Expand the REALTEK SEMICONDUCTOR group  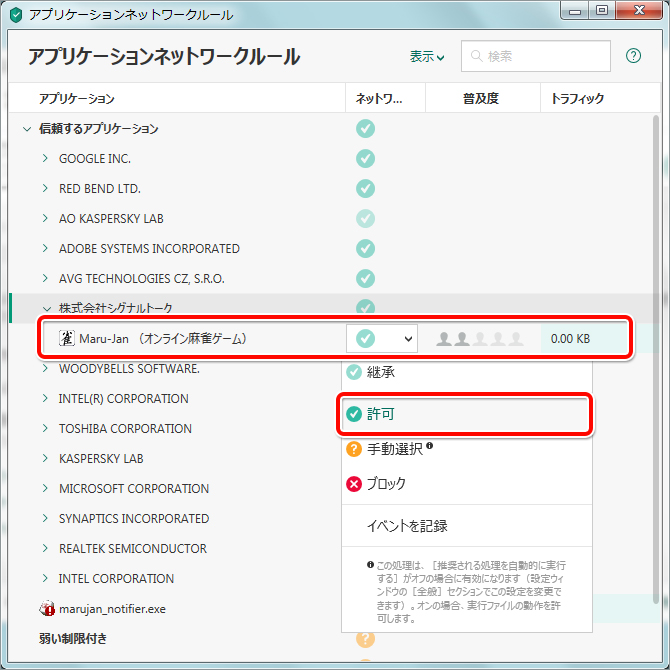45,548
